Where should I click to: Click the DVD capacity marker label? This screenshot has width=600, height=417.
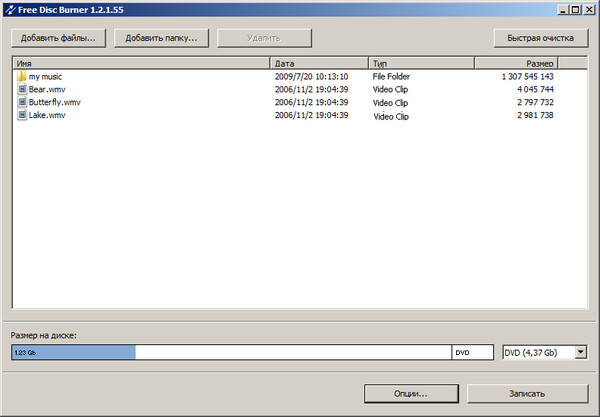pos(462,353)
